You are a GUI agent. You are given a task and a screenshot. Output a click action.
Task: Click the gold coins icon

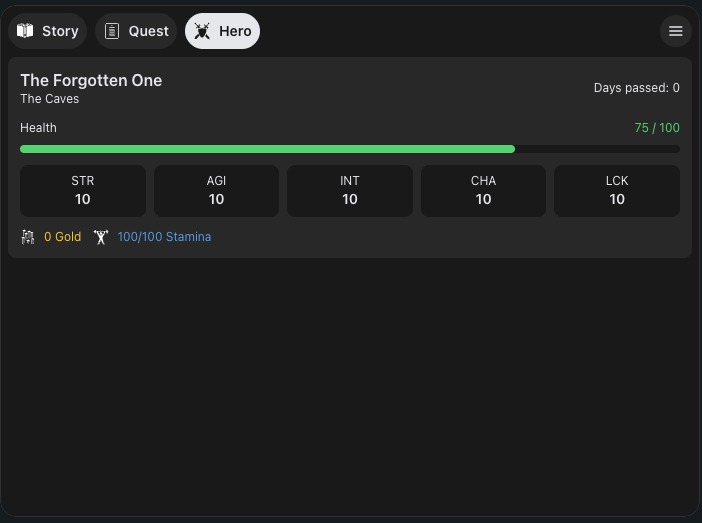tap(28, 237)
